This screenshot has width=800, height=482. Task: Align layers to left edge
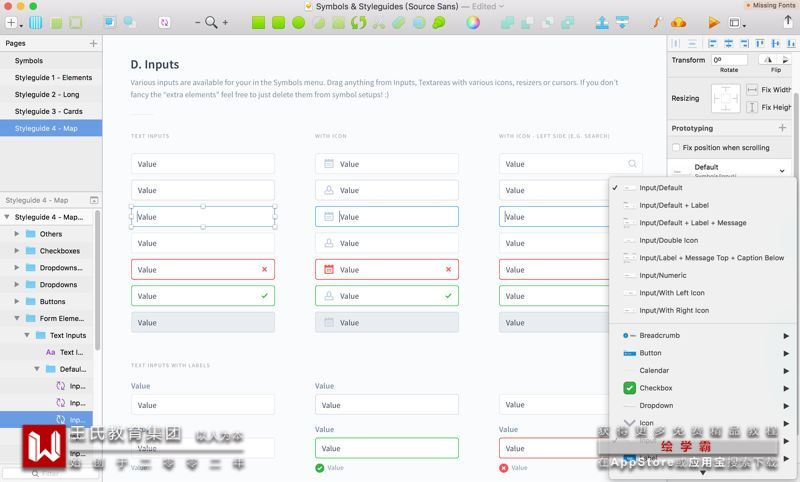[713, 43]
